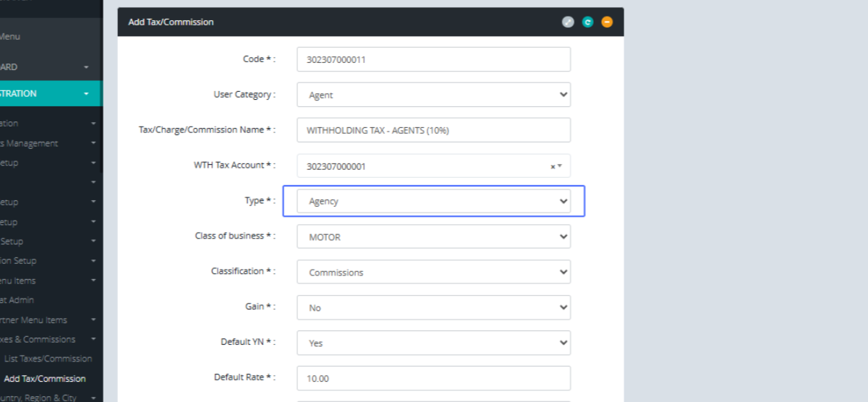Collapse panel with the orange minus icon
Viewport: 868px width, 402px height.
607,22
